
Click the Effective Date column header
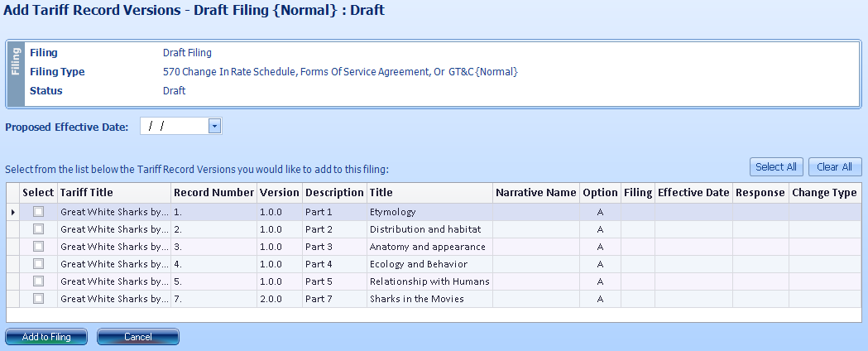coord(693,193)
